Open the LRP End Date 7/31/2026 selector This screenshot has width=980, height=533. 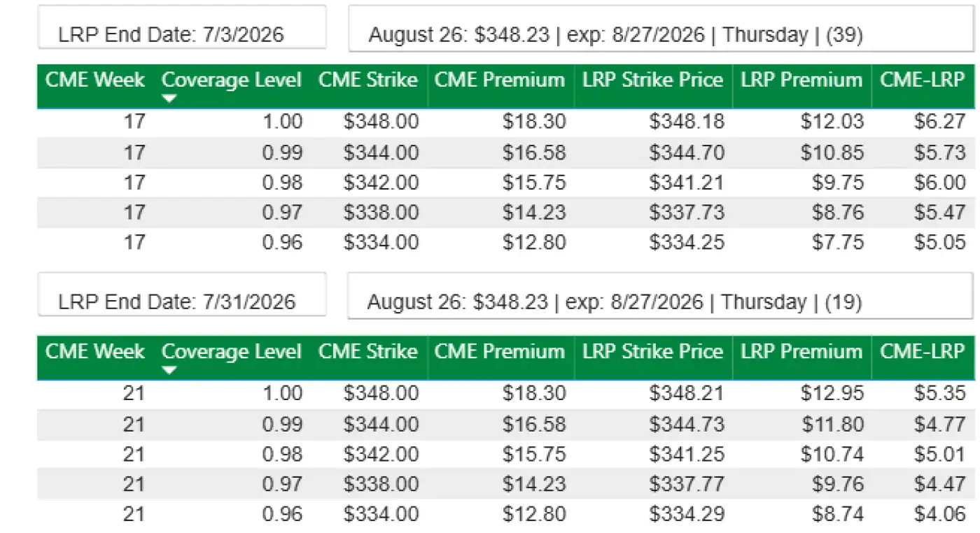pos(182,301)
